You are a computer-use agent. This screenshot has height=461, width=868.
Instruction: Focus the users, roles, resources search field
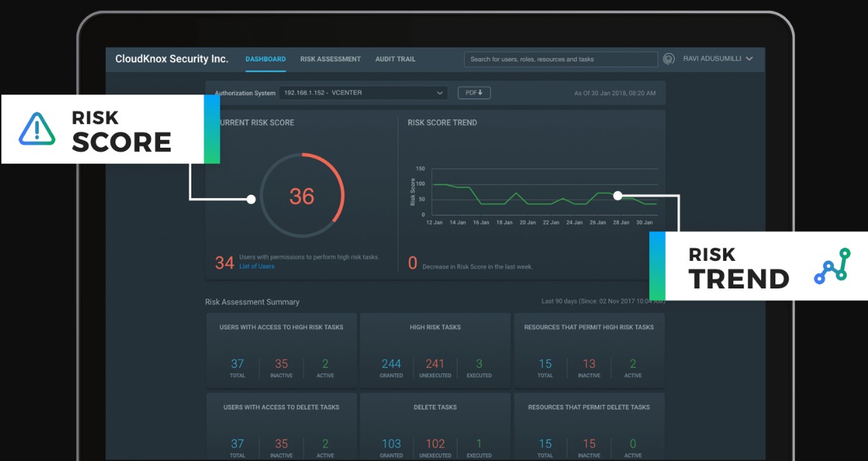tap(561, 59)
